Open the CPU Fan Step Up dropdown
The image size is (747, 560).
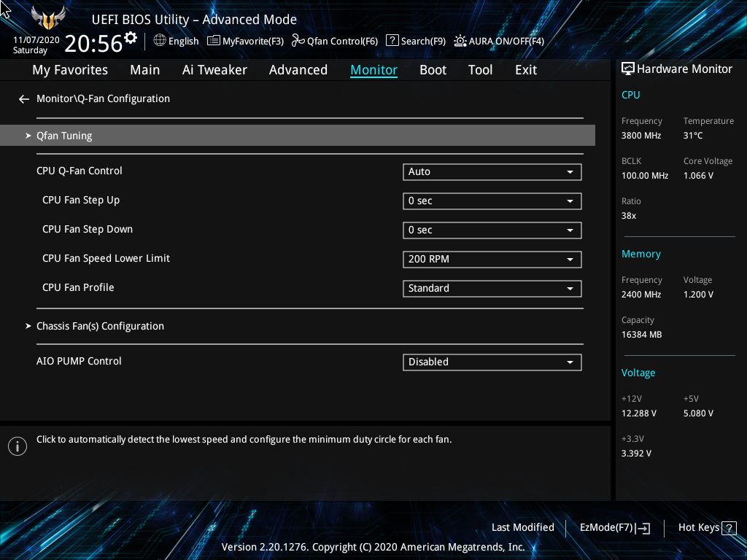[x=492, y=201]
